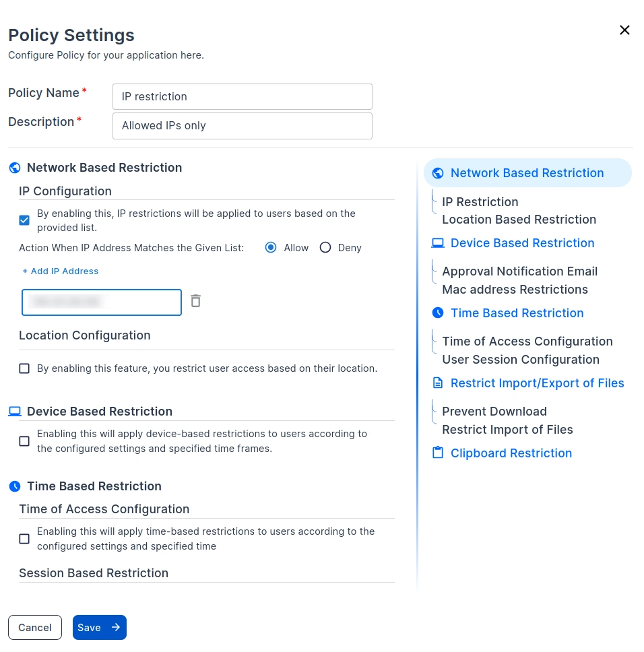Click the globe icon beside Network Based Restriction heading
The image size is (644, 652).
pos(15,168)
